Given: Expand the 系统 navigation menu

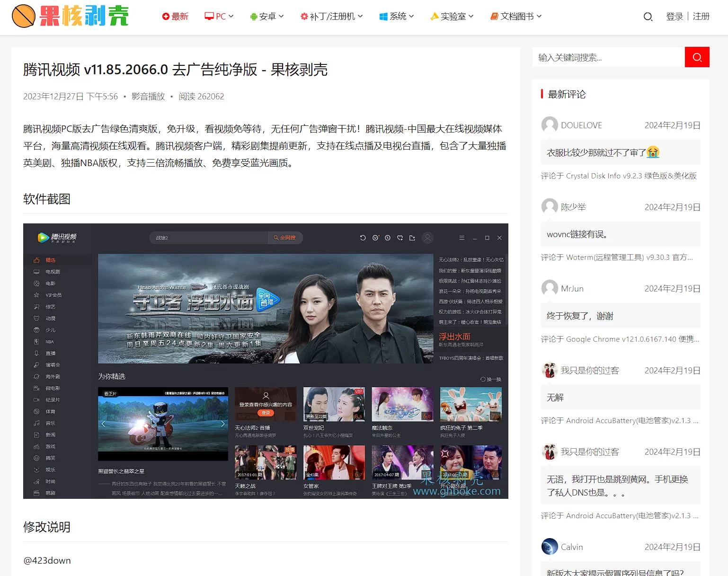Looking at the screenshot, I should coord(397,17).
